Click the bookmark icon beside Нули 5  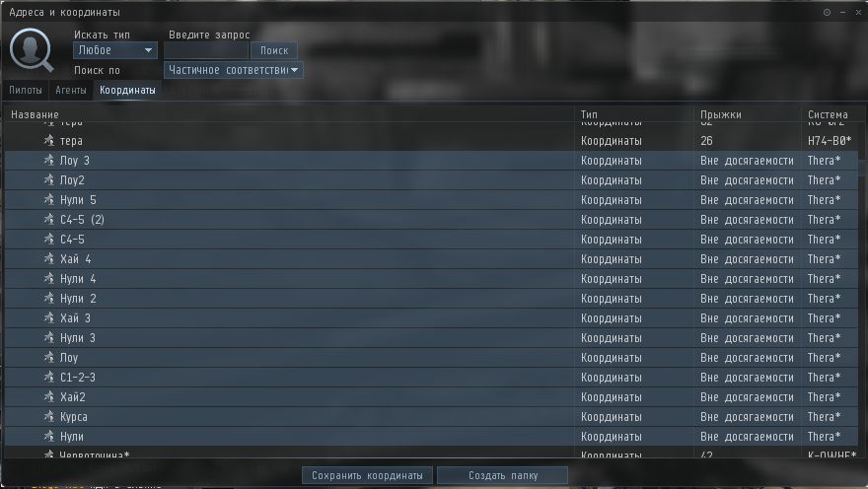coord(49,200)
